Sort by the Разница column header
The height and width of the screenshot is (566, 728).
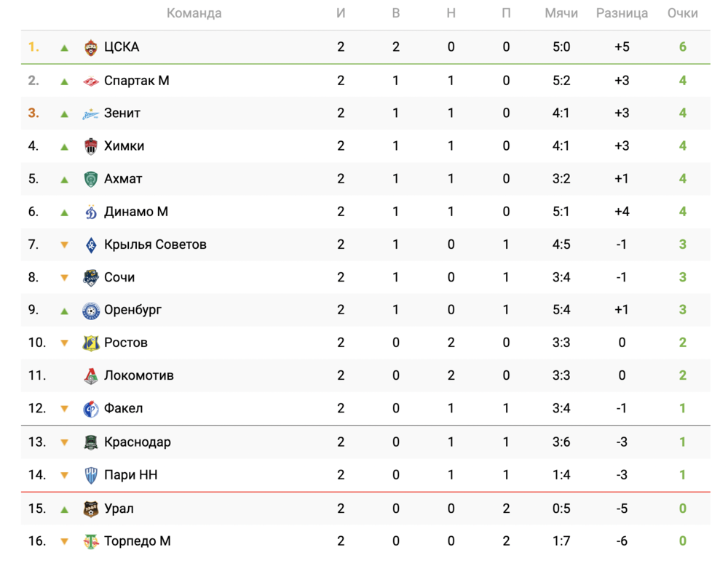622,13
